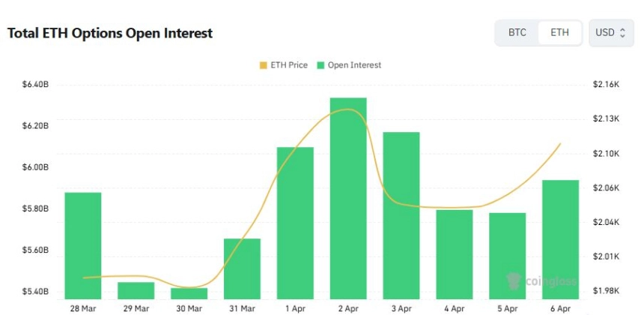Open the USD currency dropdown
644x315 pixels.
click(x=611, y=33)
